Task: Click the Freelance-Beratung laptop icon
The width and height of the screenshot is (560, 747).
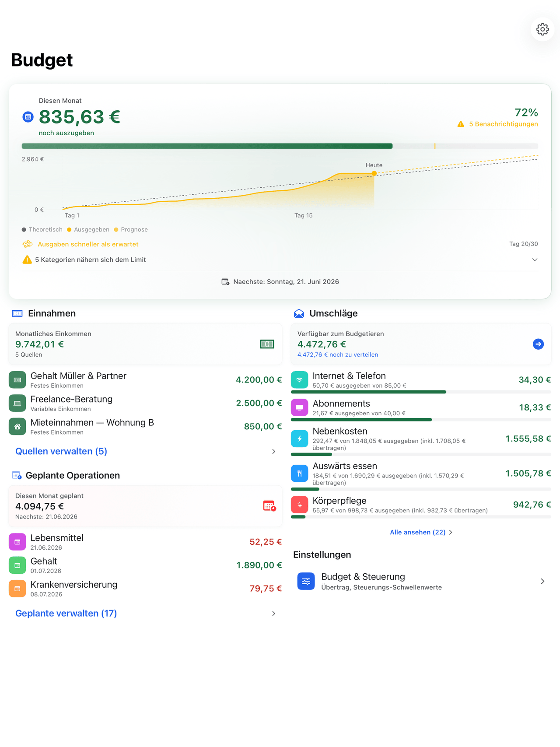Action: pos(17,403)
